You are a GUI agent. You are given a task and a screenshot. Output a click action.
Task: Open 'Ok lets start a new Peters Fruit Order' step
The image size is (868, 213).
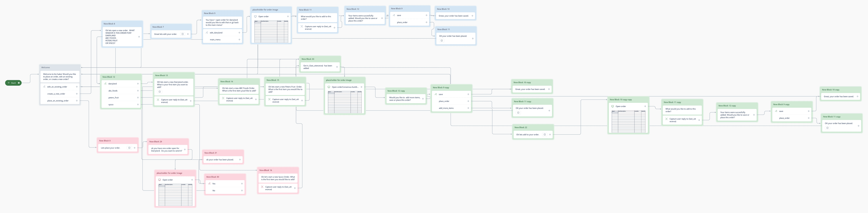pos(285,89)
